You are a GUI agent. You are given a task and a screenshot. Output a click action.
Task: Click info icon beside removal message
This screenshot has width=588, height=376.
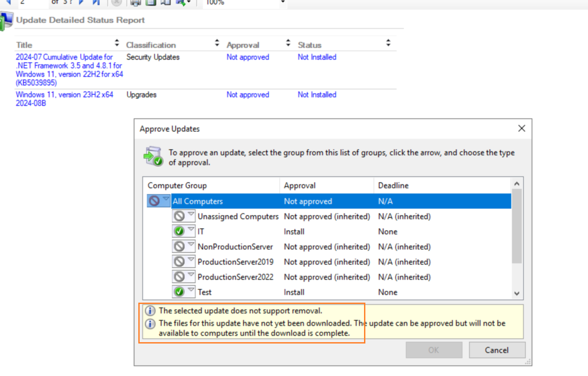(x=150, y=311)
